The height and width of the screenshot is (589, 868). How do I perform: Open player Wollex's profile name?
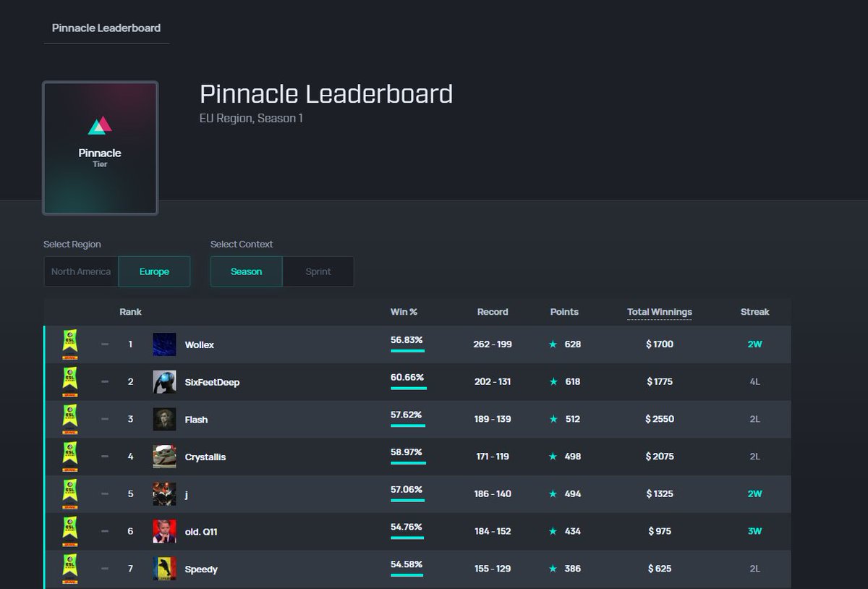pos(200,345)
